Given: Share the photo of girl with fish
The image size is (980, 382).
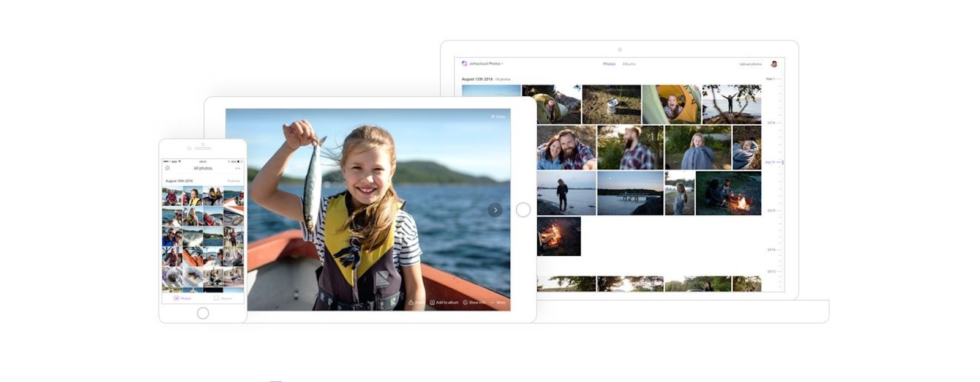Looking at the screenshot, I should pyautogui.click(x=417, y=302).
